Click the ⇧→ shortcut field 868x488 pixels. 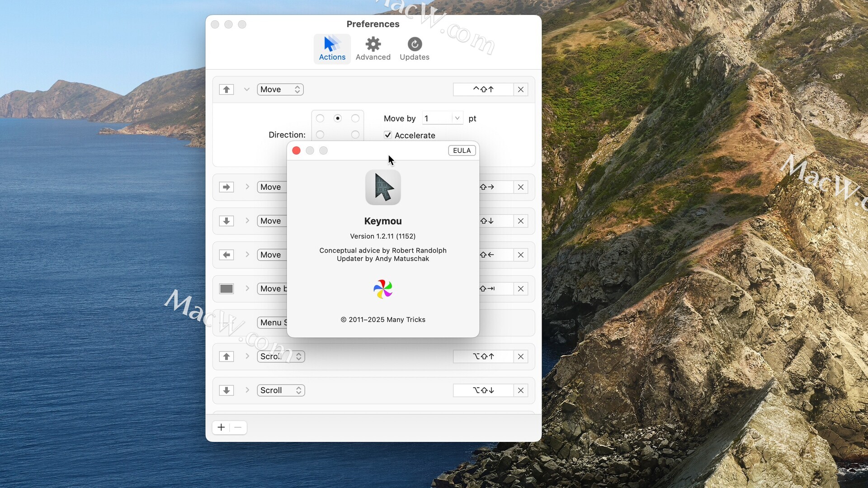coord(496,187)
